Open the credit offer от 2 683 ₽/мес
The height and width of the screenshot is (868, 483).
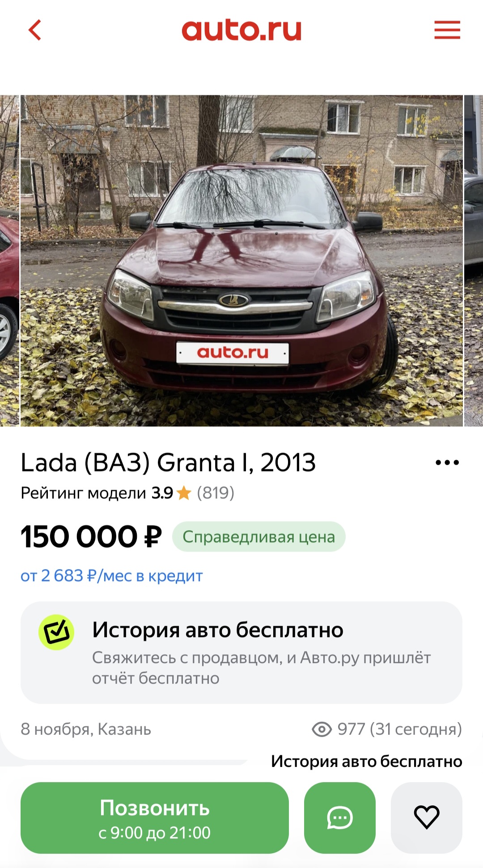(x=112, y=576)
